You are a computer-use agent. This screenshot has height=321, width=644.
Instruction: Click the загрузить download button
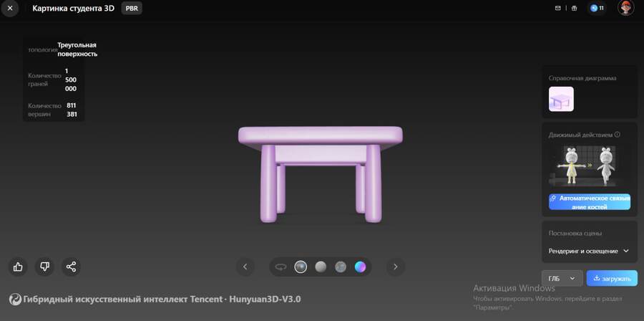[612, 278]
